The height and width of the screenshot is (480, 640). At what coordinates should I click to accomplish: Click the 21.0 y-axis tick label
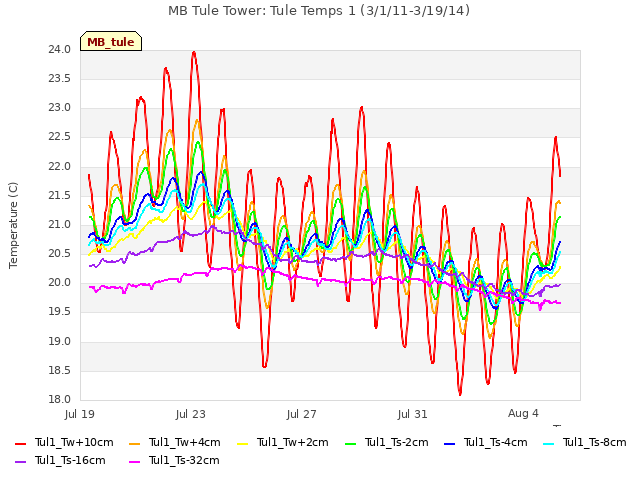pos(60,225)
